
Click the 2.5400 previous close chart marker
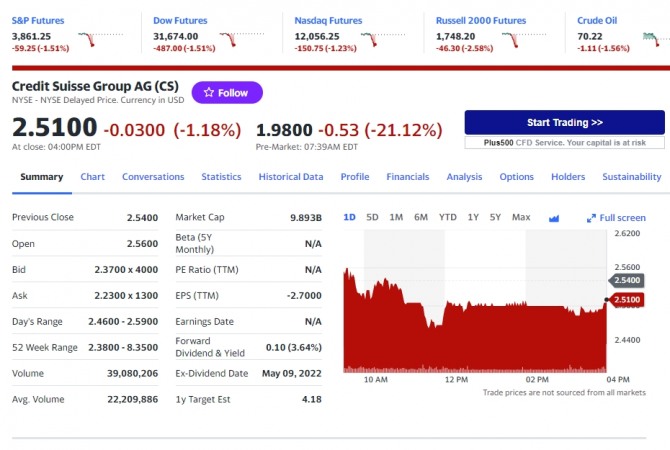(627, 281)
